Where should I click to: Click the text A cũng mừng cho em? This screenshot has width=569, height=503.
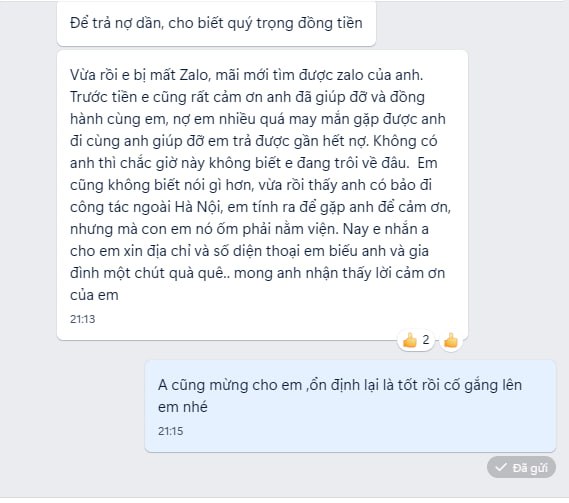(230, 385)
